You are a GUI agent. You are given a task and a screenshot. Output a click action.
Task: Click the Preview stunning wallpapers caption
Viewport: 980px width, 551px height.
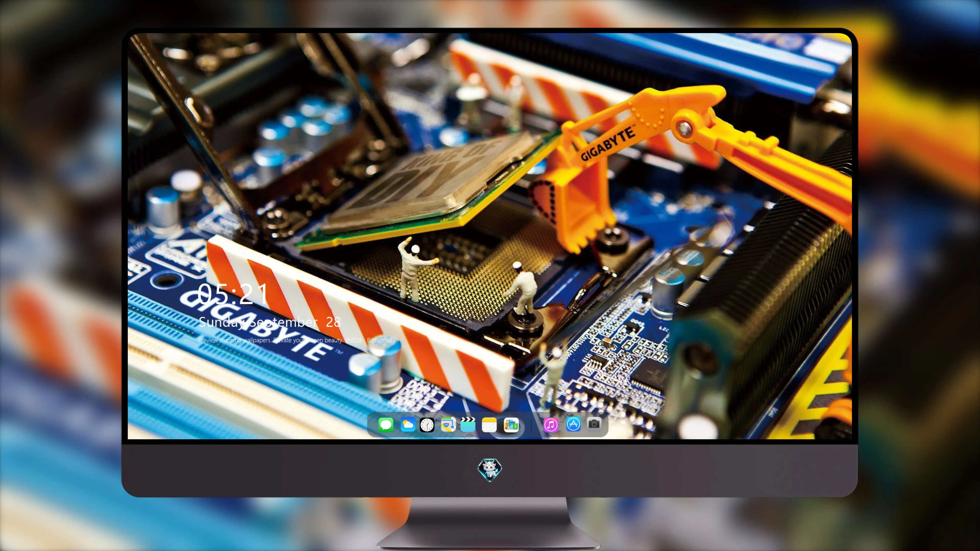tap(296, 340)
